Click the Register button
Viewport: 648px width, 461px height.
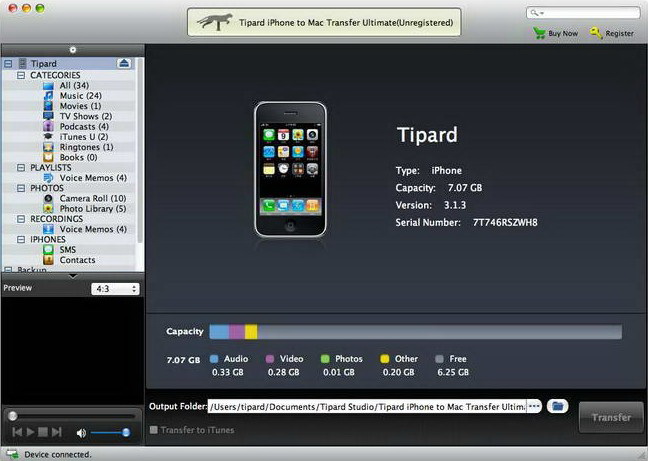point(619,33)
